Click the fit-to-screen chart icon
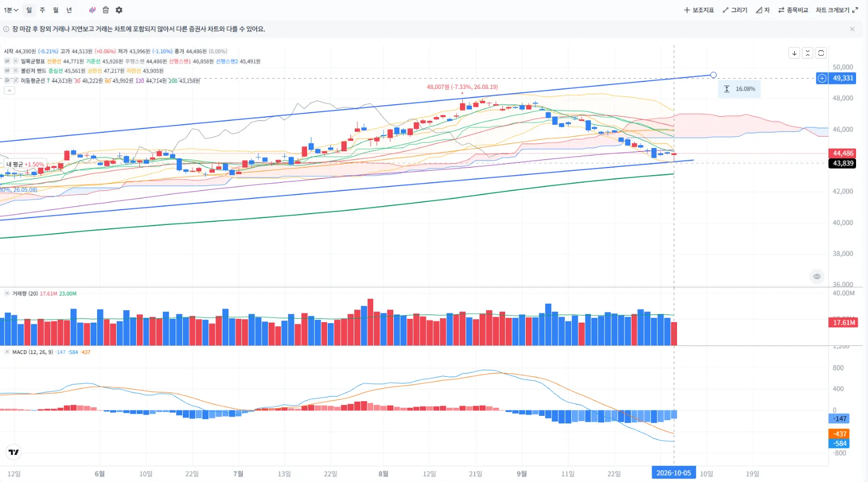868x482 pixels. tap(821, 53)
